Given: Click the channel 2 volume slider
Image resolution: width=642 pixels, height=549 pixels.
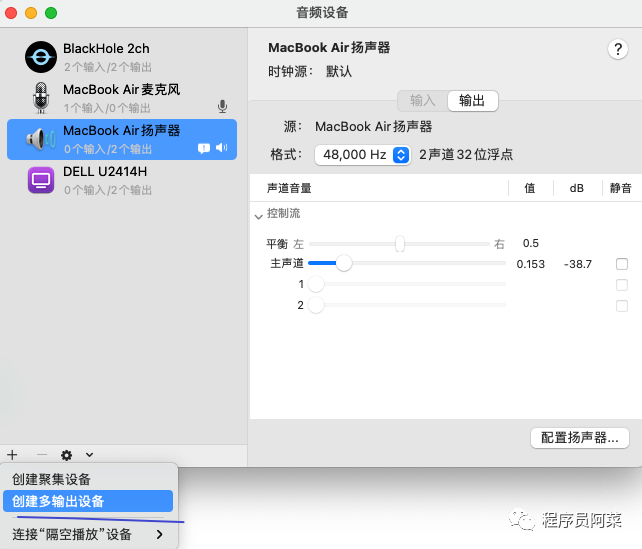Looking at the screenshot, I should [x=407, y=305].
